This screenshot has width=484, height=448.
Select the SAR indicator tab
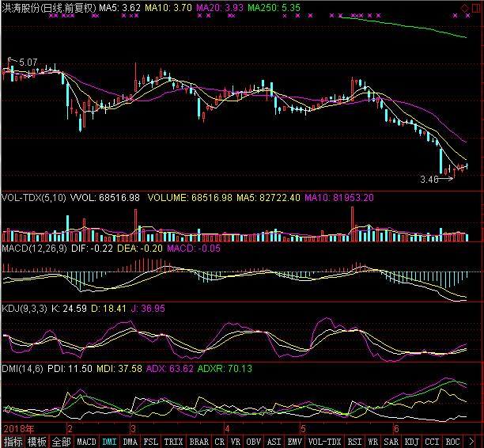coord(391,442)
